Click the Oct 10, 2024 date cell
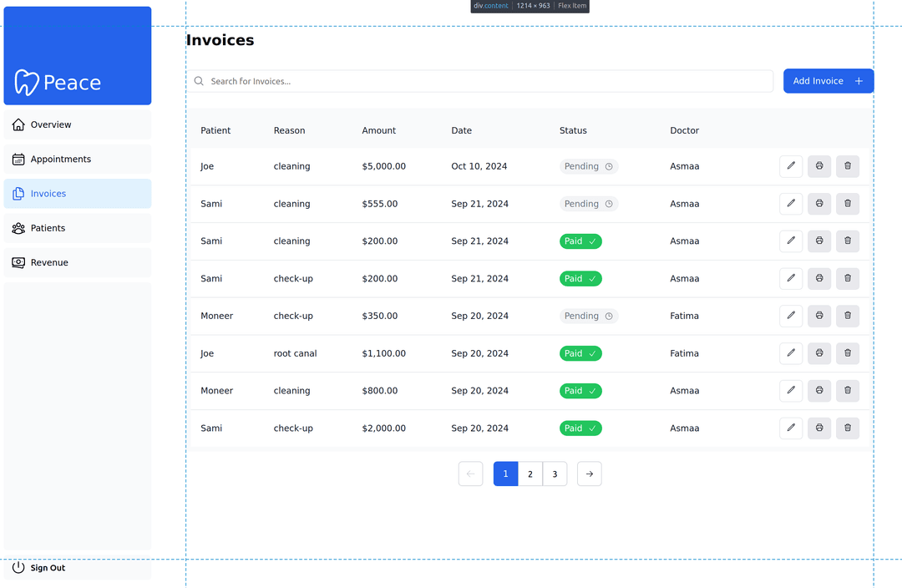The image size is (902, 588). pyautogui.click(x=479, y=166)
